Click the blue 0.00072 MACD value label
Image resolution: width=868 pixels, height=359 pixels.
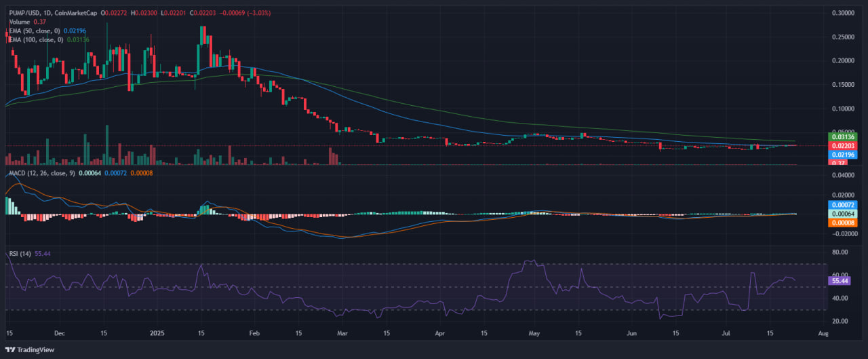[x=844, y=204]
